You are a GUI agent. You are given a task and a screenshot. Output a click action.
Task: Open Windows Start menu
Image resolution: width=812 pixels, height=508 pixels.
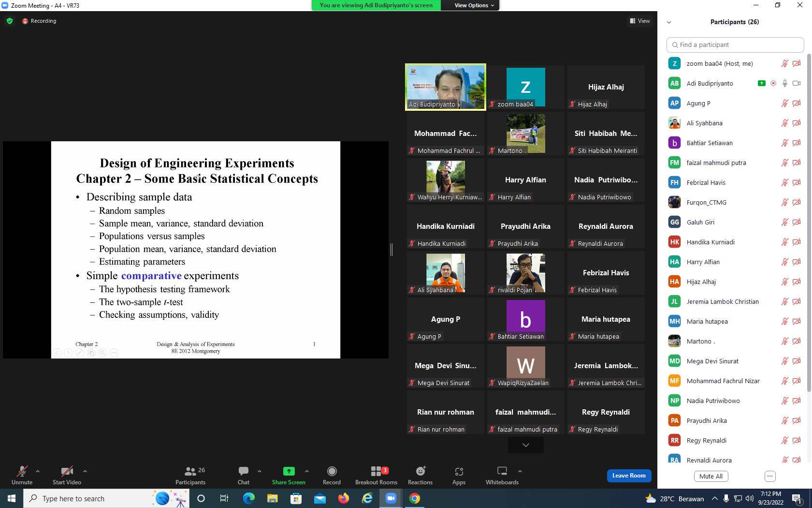[12, 498]
